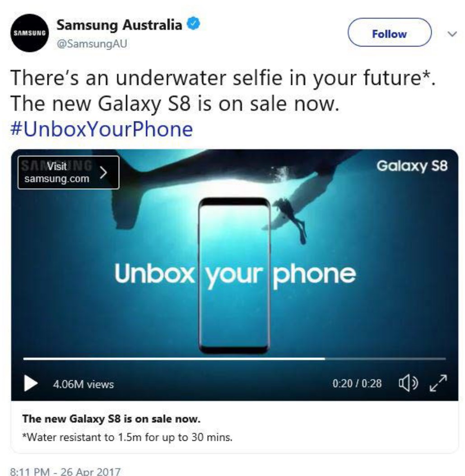Click the blue verified badge
Image resolution: width=465 pixels, height=476 pixels.
pos(193,23)
